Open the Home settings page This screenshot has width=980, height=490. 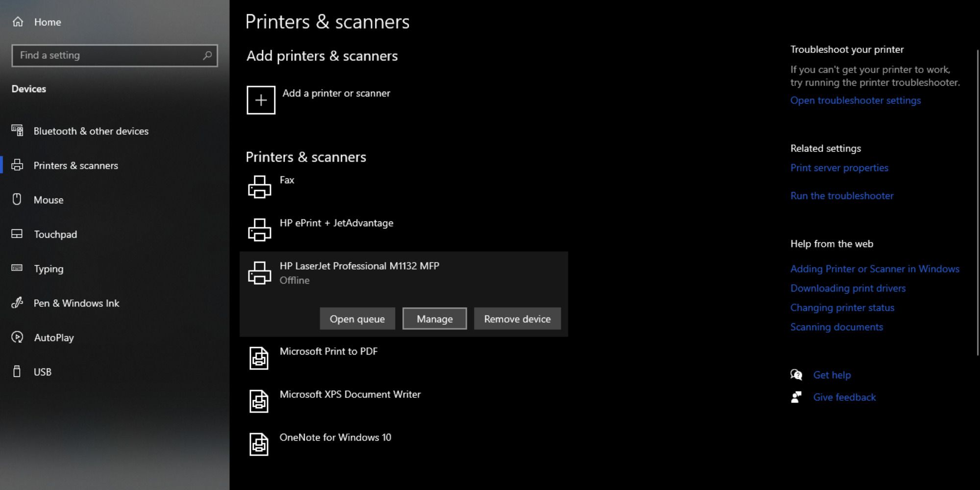click(48, 22)
